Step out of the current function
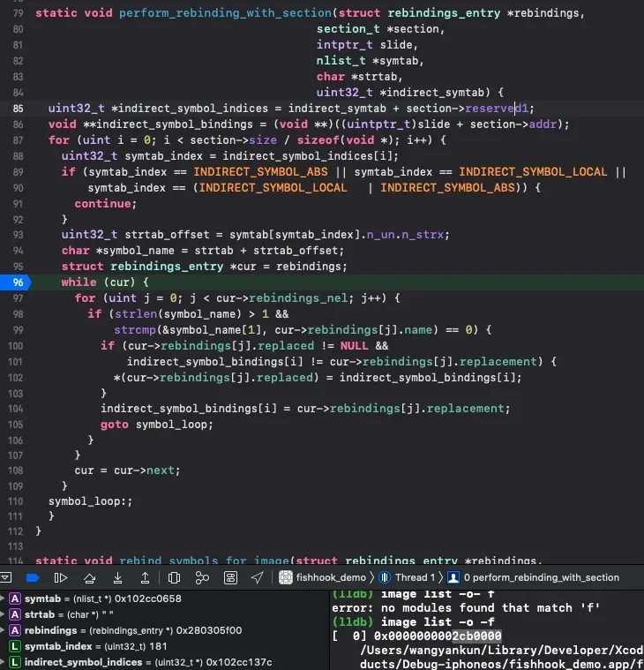Viewport: 644px width, 670px height. point(146,577)
